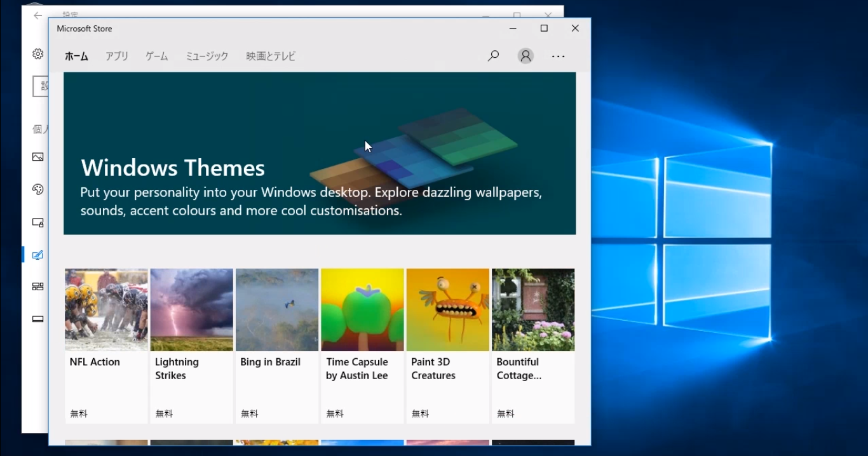The width and height of the screenshot is (868, 456).
Task: Open the Bountiful Cottage theme thumbnail
Action: (x=533, y=310)
